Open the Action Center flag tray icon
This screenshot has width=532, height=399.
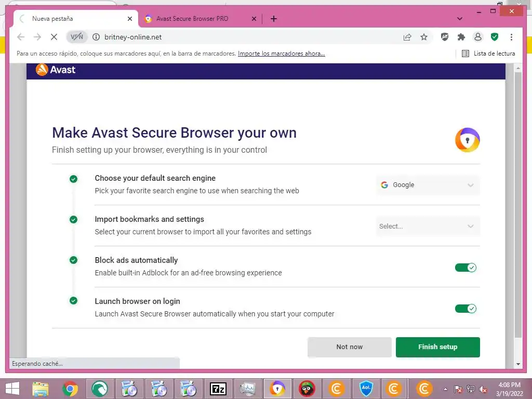(458, 389)
